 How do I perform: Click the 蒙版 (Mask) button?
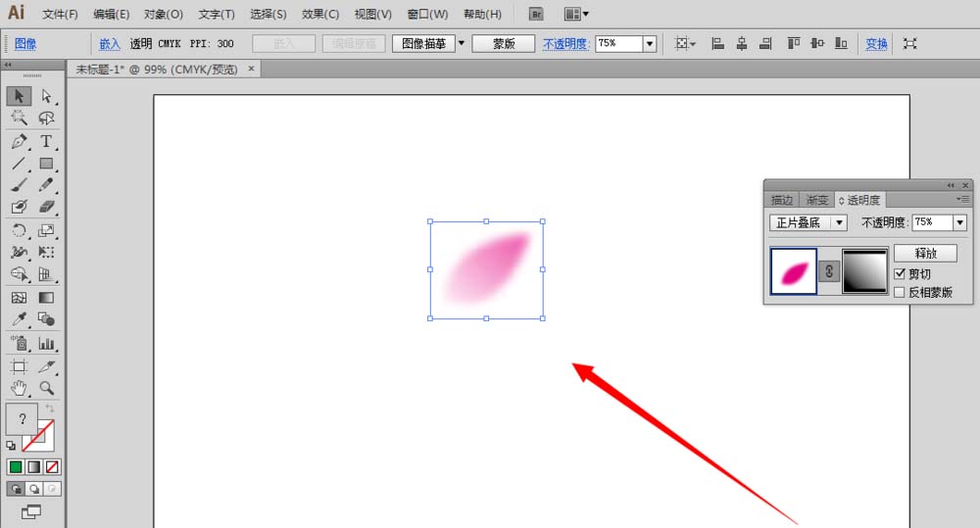[504, 44]
